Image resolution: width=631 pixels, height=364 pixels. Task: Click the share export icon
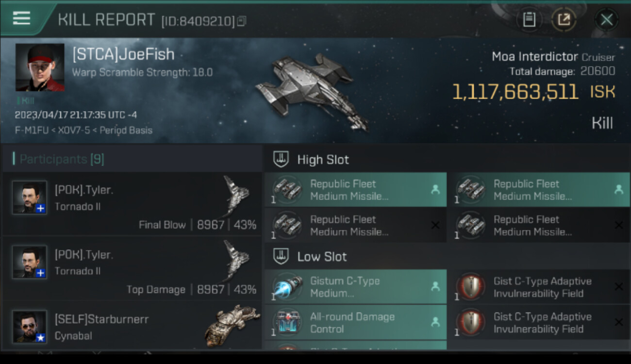click(x=564, y=19)
